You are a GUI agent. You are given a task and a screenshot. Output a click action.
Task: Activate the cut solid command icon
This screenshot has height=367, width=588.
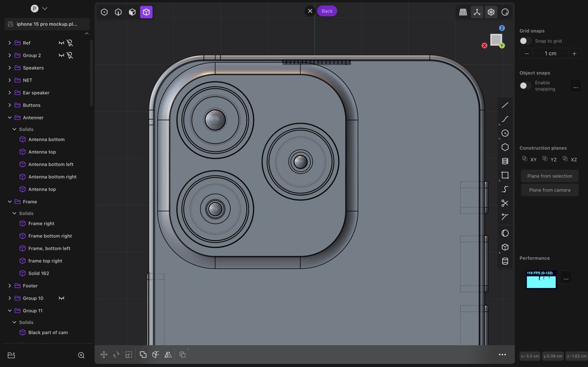(156, 355)
